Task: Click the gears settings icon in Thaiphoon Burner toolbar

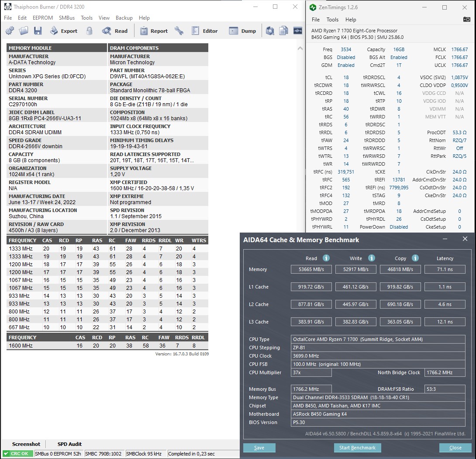Action: (10, 31)
